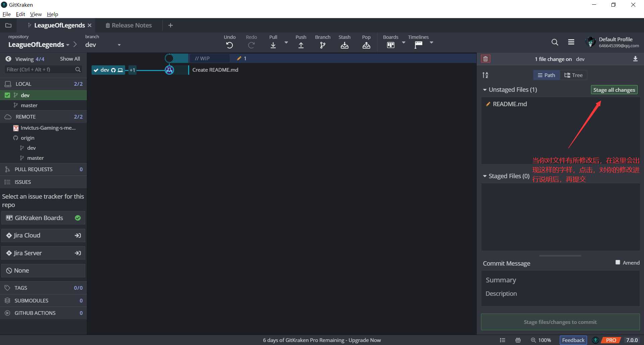Create a branch with Branch icon
The width and height of the screenshot is (644, 345).
click(x=323, y=45)
